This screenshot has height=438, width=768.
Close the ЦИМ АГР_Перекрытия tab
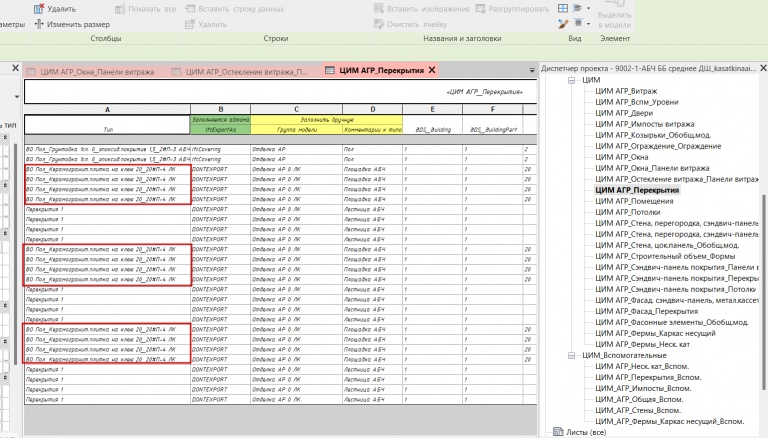point(432,70)
